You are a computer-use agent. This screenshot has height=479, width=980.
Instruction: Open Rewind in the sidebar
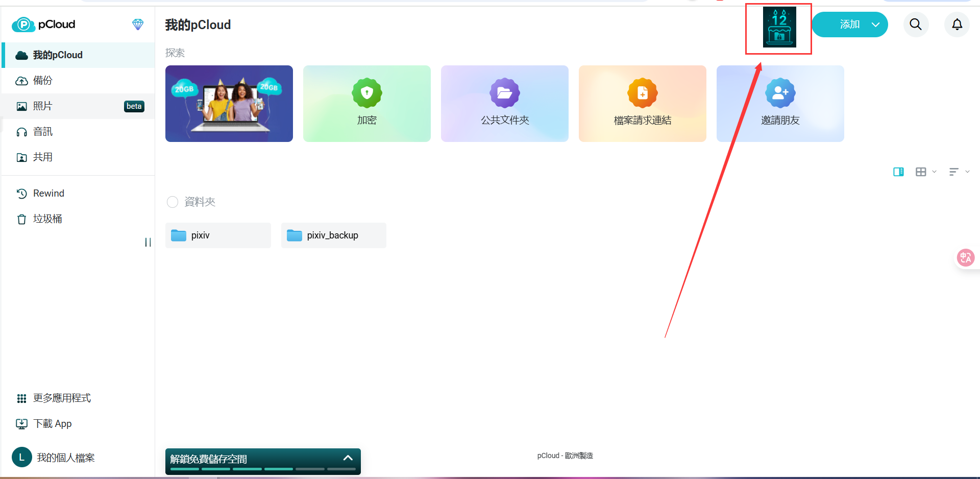tap(48, 194)
